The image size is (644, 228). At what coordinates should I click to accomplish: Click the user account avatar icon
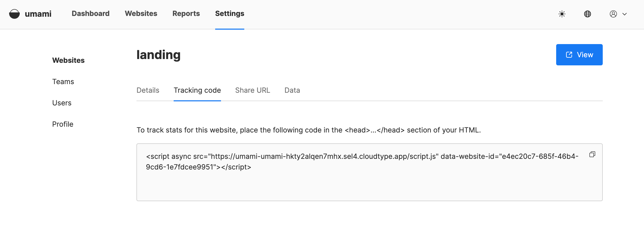(x=613, y=14)
